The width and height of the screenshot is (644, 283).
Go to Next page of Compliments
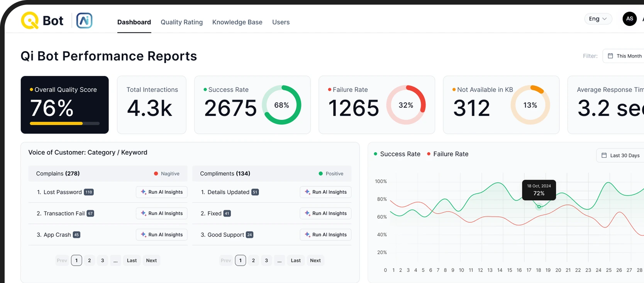315,261
